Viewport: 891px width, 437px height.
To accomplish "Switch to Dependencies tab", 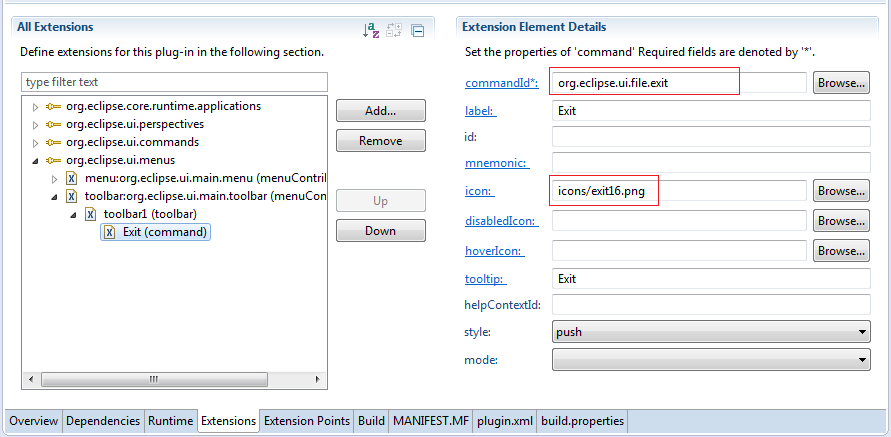I will point(103,421).
